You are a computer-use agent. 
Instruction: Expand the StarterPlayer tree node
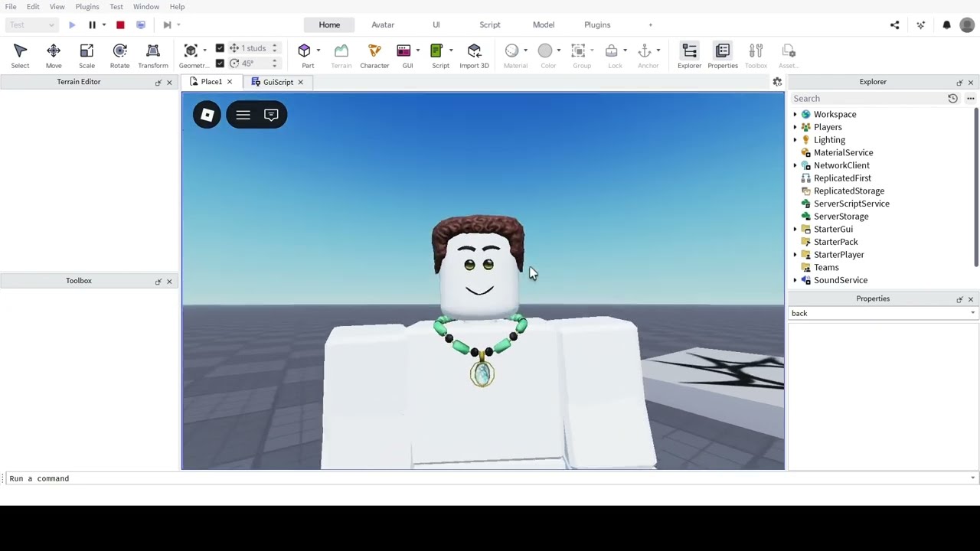795,255
